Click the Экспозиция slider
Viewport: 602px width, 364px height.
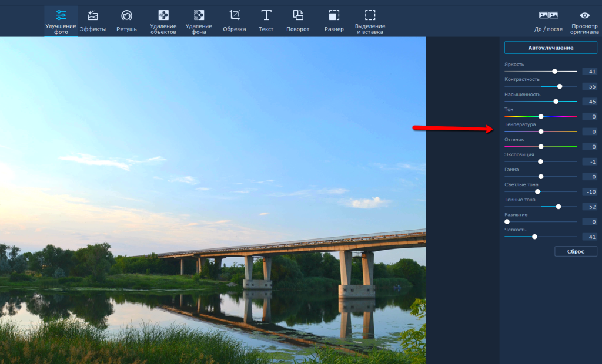tap(541, 161)
